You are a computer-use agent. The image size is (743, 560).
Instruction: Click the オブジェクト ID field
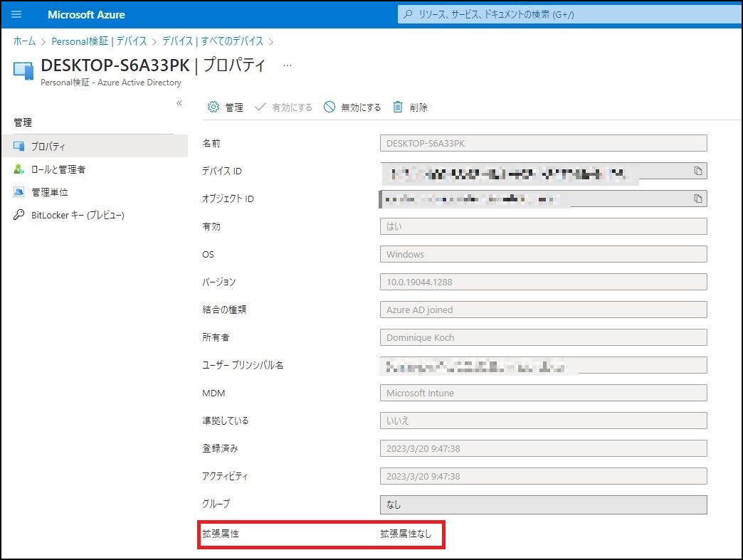(x=544, y=199)
